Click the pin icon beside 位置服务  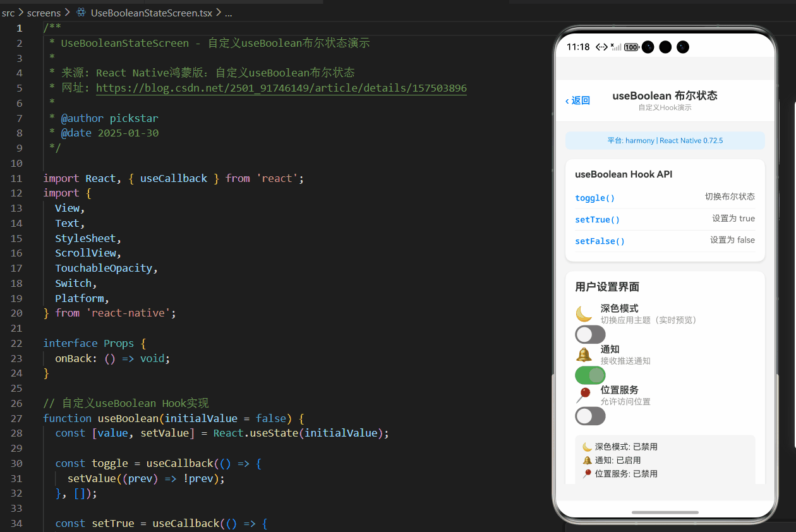point(584,396)
